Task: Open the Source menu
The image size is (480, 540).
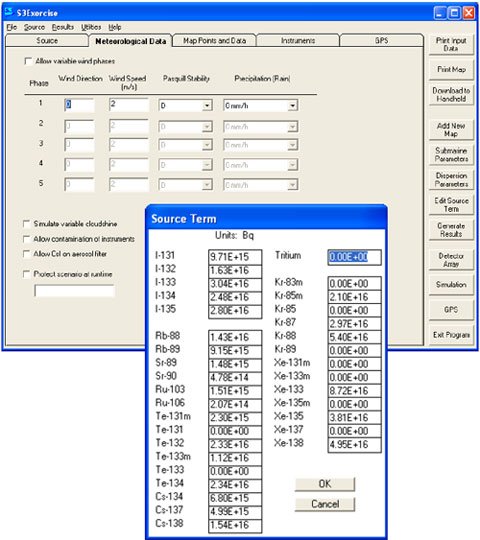Action: tap(34, 27)
